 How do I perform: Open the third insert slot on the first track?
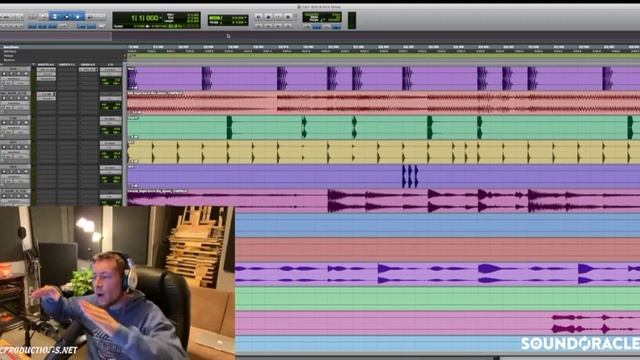point(46,78)
